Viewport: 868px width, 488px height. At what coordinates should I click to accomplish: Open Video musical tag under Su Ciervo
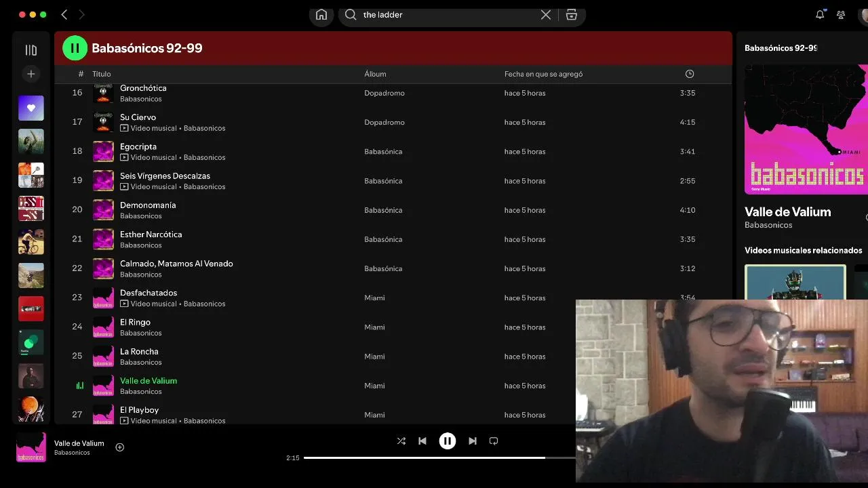[149, 128]
